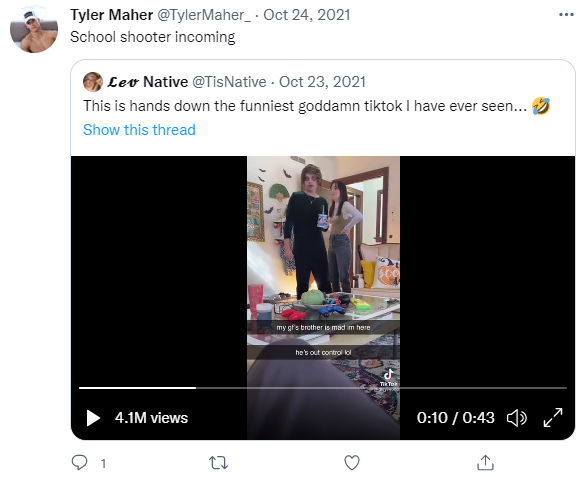Image resolution: width=587 pixels, height=477 pixels.
Task: Click the Oct 23, 2021 quoted date
Action: (322, 82)
